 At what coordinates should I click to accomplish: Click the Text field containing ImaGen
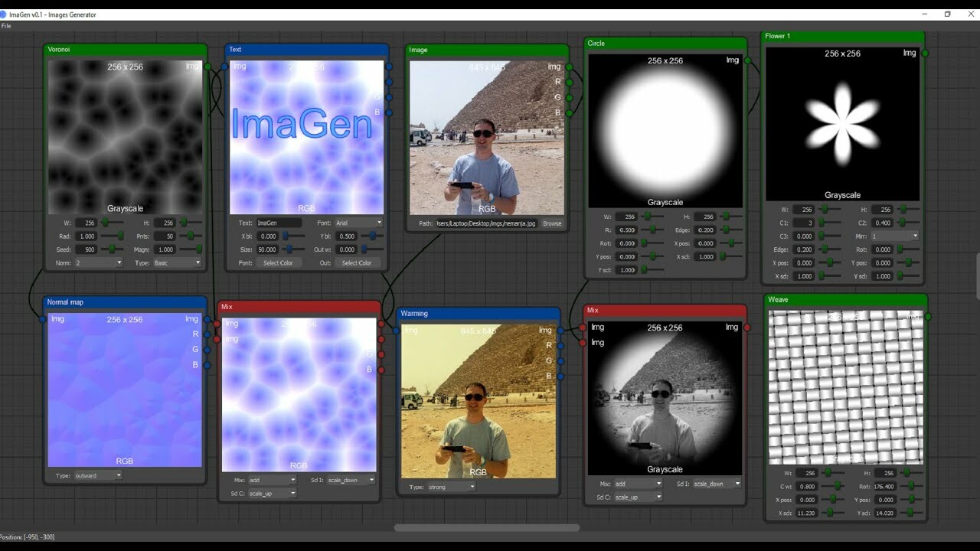click(x=279, y=222)
